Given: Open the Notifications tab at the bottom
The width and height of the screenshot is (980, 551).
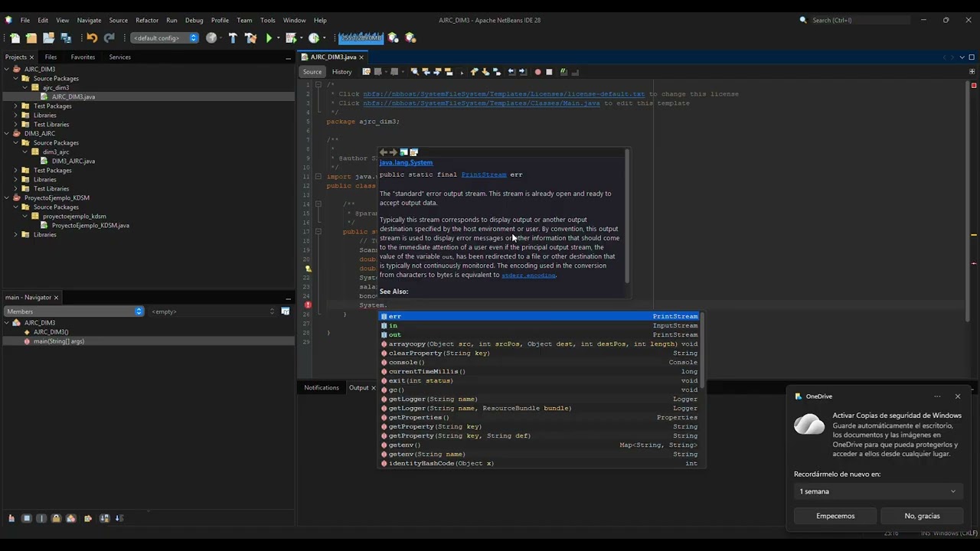Looking at the screenshot, I should [x=322, y=387].
